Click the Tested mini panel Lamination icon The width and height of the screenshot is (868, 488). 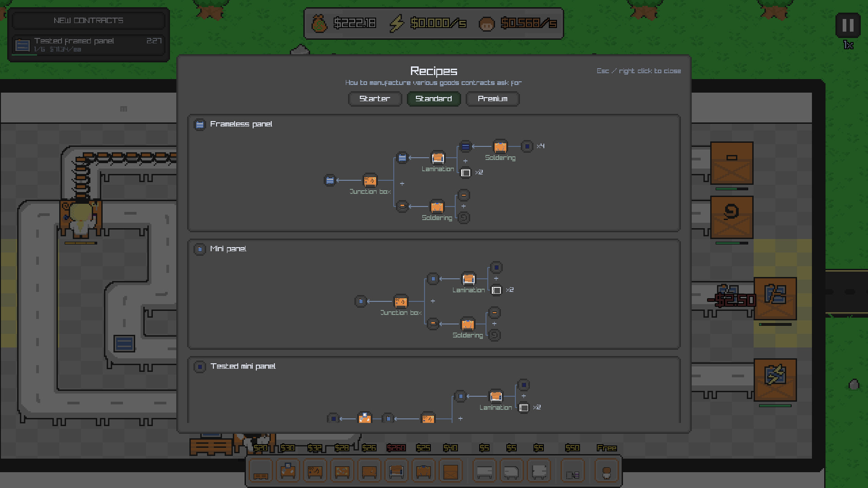[496, 396]
